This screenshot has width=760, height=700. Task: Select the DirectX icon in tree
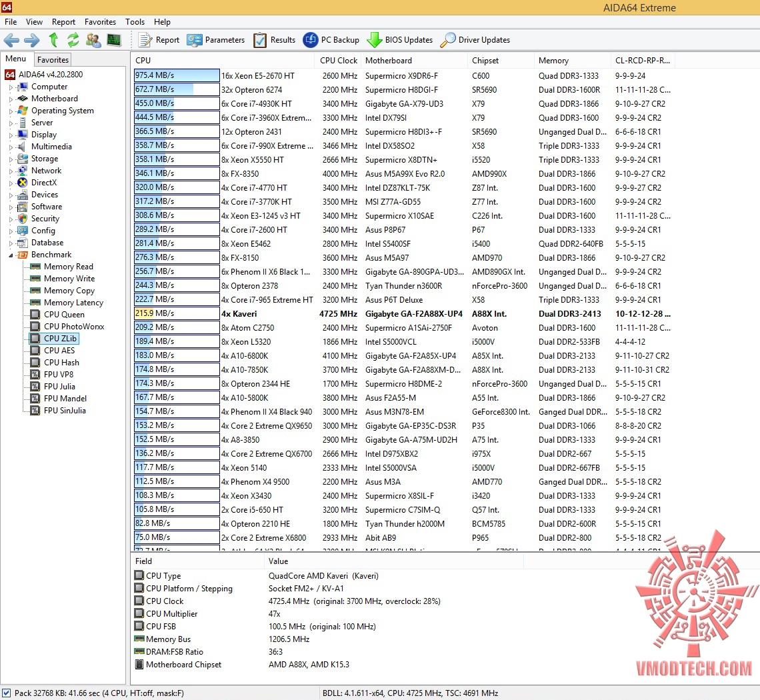pos(22,182)
